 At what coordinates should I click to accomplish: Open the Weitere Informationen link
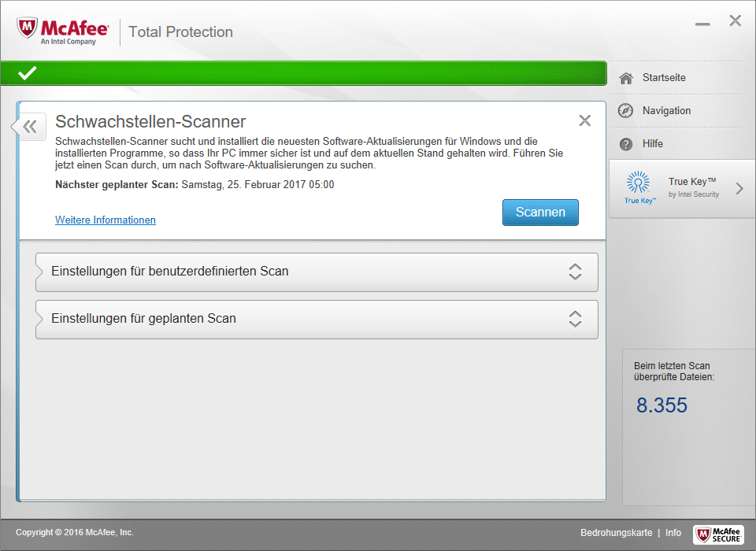[x=106, y=220]
